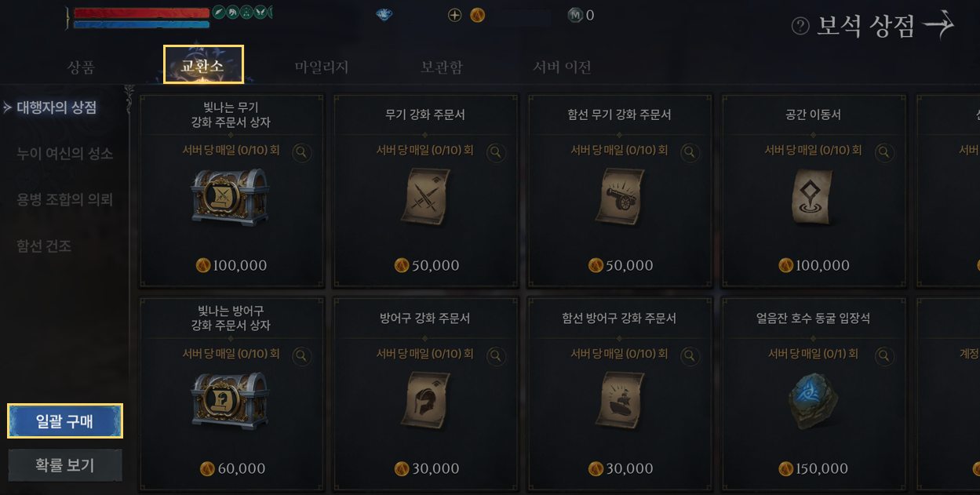Select 누이 여신의 성소 in the sidebar
The height and width of the screenshot is (495, 980).
click(65, 154)
